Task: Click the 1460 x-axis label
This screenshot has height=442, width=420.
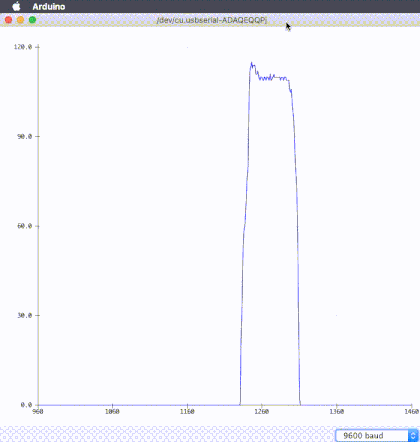Action: coord(412,412)
